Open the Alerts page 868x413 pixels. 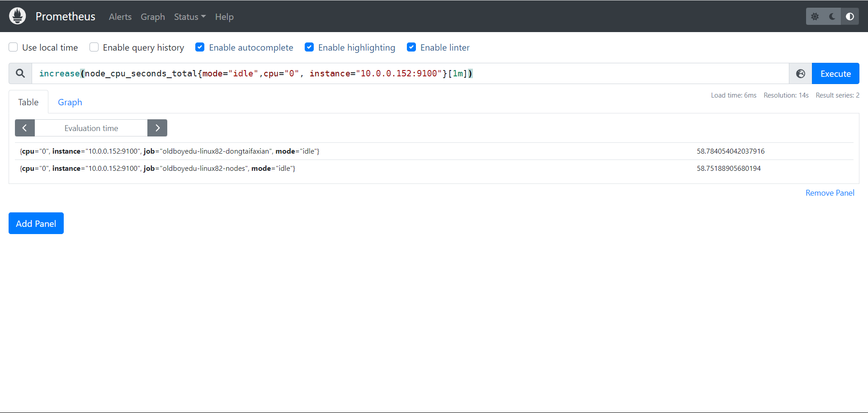point(120,17)
